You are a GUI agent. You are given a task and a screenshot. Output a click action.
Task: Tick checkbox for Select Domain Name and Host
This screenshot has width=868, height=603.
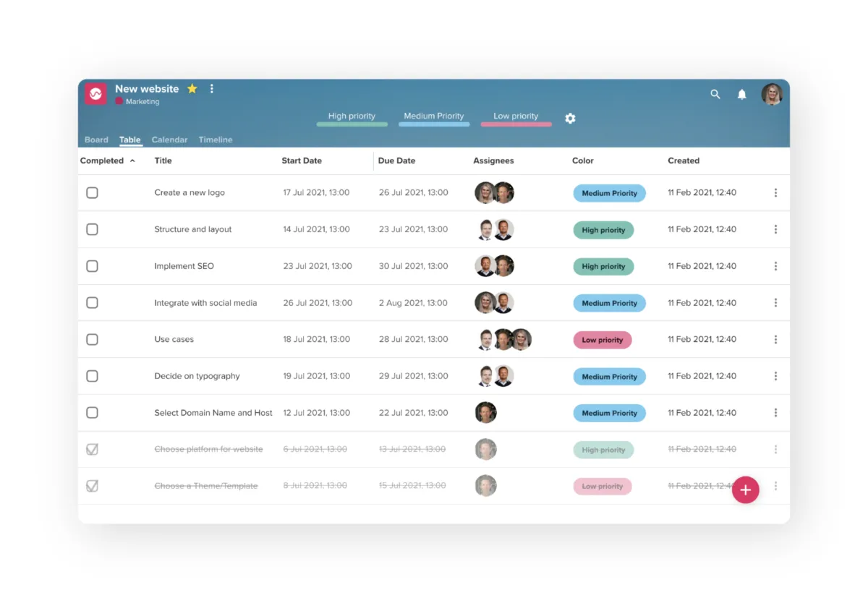pyautogui.click(x=92, y=413)
